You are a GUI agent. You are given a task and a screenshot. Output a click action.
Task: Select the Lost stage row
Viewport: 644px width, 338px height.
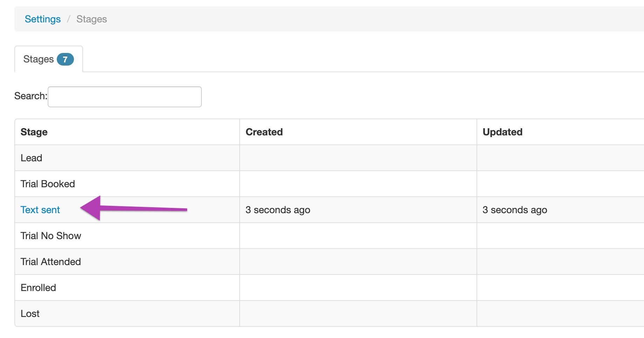click(x=30, y=313)
